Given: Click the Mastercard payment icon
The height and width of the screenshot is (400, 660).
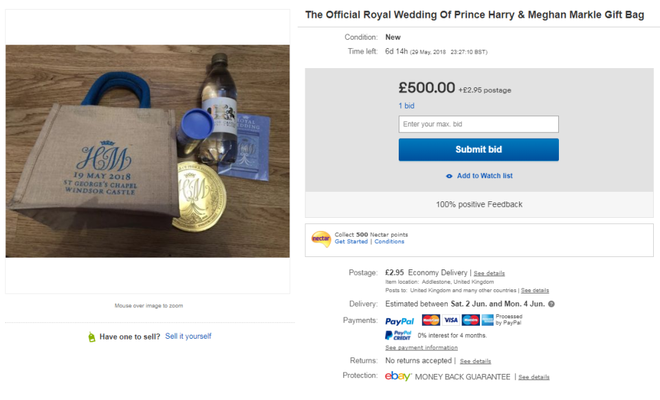Looking at the screenshot, I should coord(431,320).
